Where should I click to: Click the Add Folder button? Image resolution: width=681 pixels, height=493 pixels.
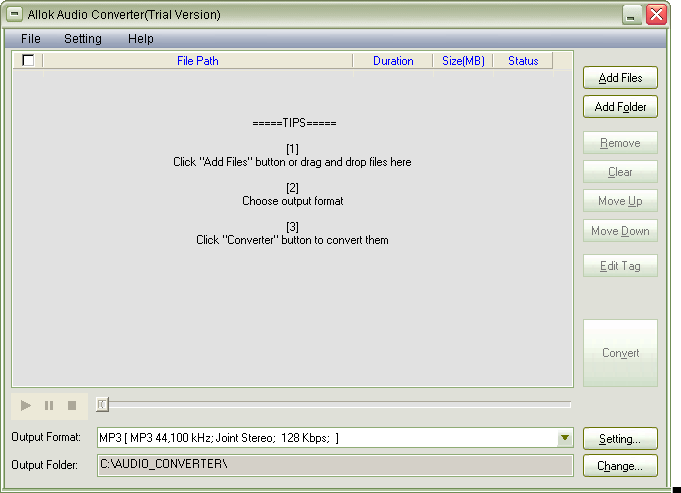tap(620, 107)
